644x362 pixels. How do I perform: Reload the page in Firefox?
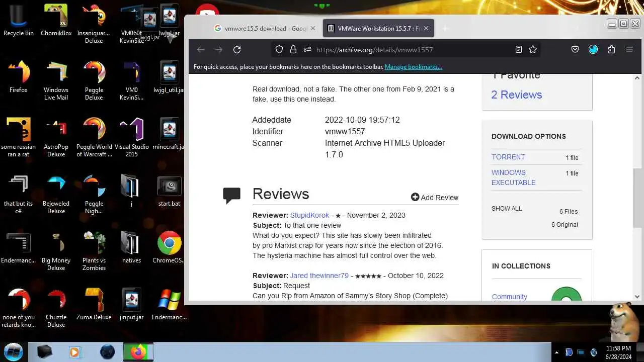(237, 49)
